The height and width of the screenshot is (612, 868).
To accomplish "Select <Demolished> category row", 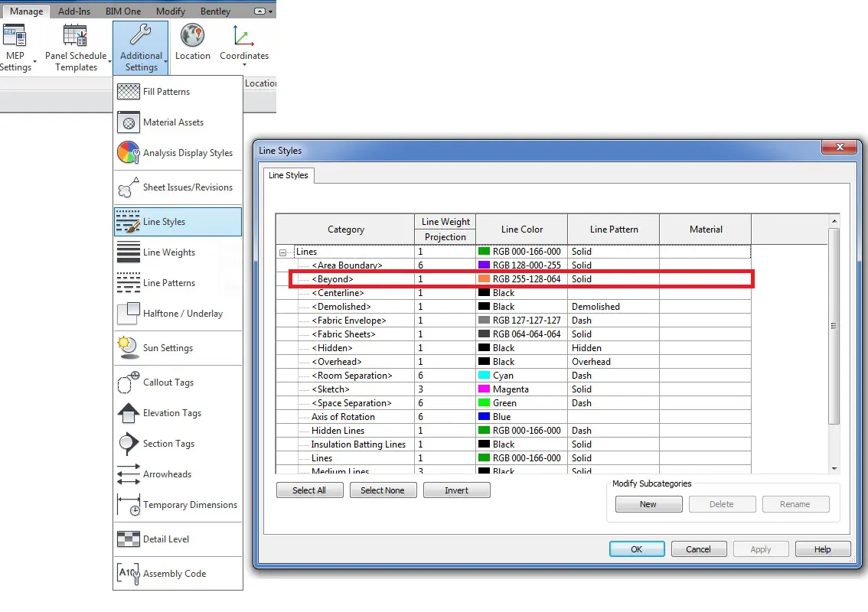I will pyautogui.click(x=513, y=307).
